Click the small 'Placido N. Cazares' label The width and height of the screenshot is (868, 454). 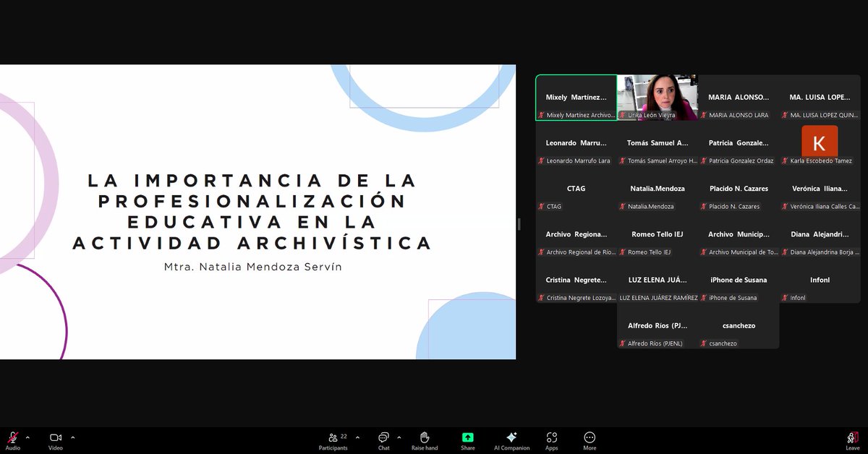coord(734,206)
